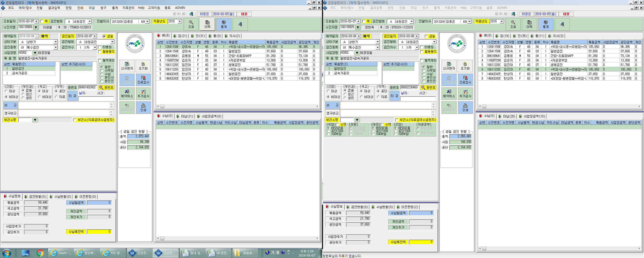Click yellow 증번호 search button beside 80481492402
Viewport: 644px width, 258px height.
pos(106,87)
